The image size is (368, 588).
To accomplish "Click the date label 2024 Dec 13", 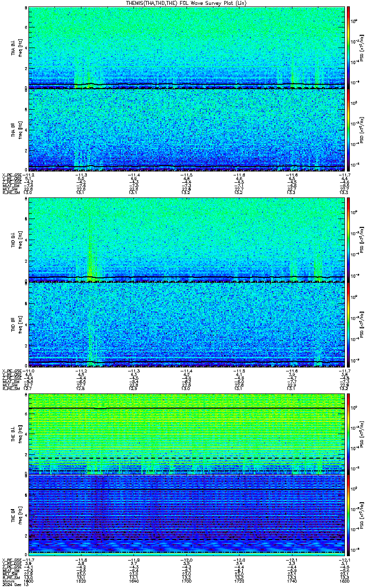I will (15, 585).
